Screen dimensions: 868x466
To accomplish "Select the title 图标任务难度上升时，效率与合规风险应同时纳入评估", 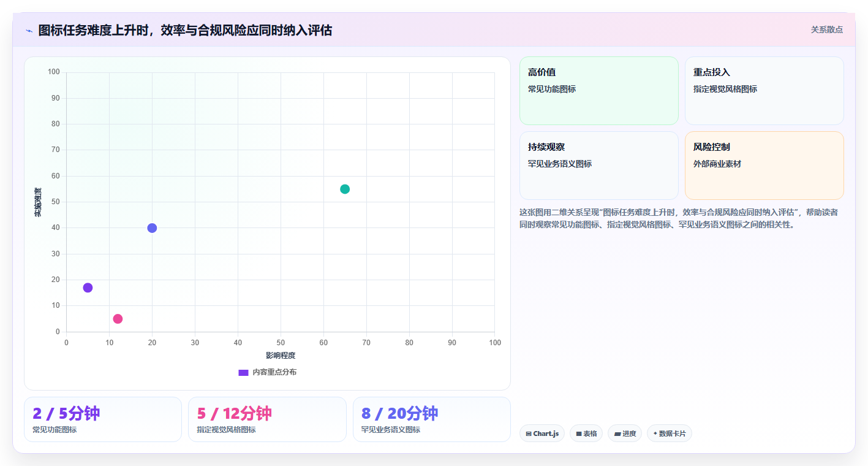I will (x=185, y=30).
